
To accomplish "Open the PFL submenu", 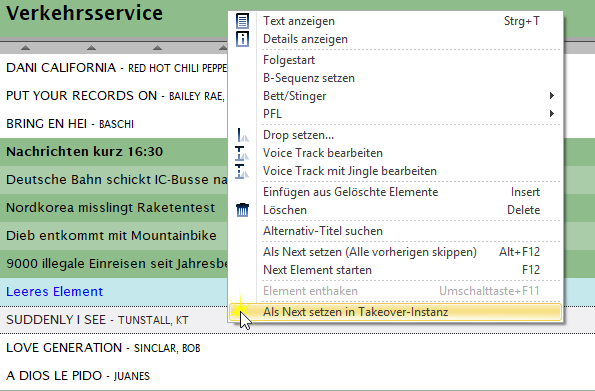I will pyautogui.click(x=395, y=114).
